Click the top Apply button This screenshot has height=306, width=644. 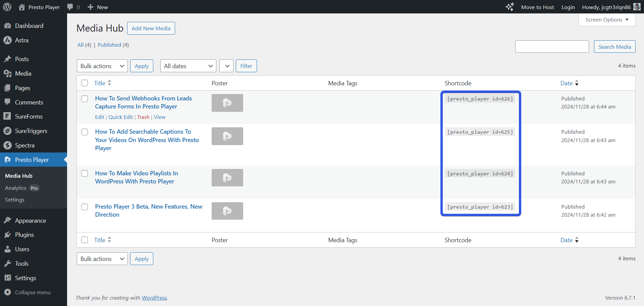pyautogui.click(x=142, y=66)
